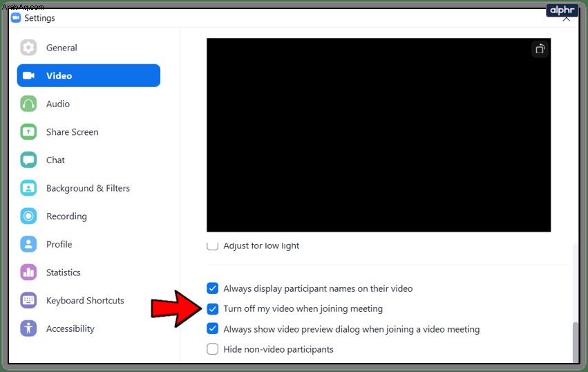Go to Accessibility settings
The image size is (588, 372).
point(88,328)
